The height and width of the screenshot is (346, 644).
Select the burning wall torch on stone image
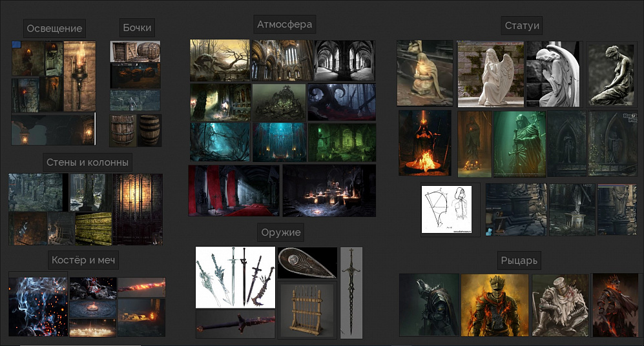click(x=79, y=76)
